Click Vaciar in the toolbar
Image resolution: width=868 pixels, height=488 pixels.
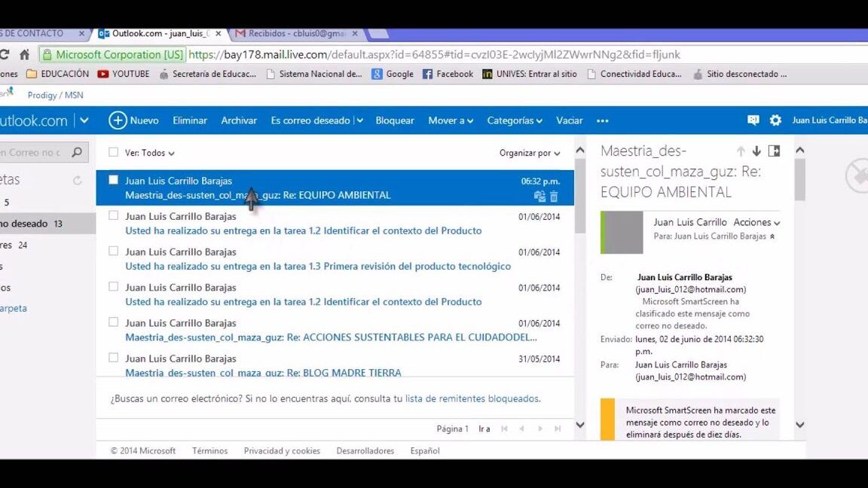coord(569,120)
